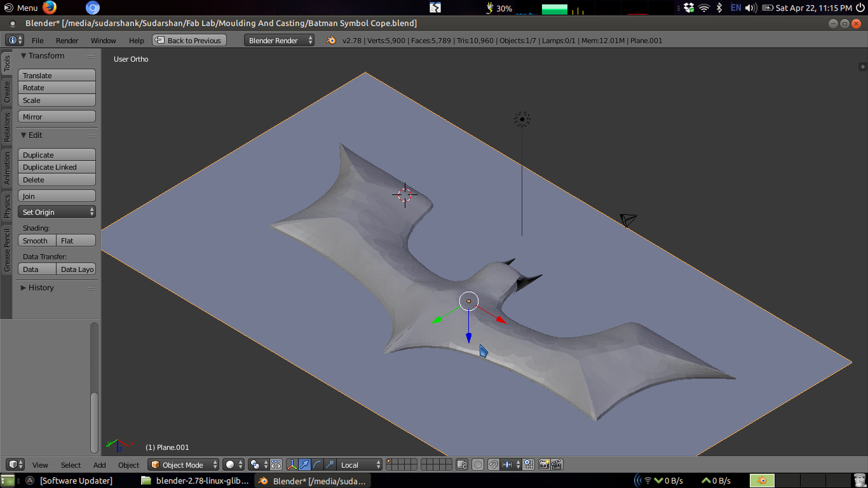
Task: Open the editor type selector in the 3D view header
Action: [x=15, y=465]
